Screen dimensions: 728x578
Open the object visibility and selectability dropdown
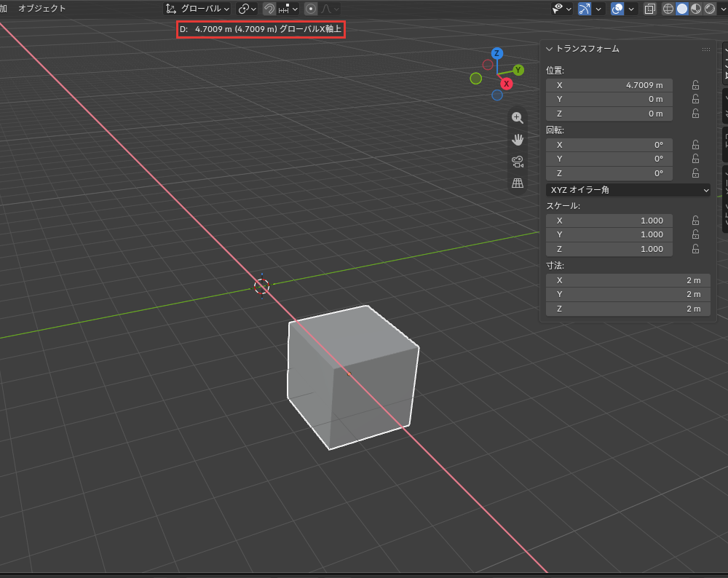(x=561, y=9)
